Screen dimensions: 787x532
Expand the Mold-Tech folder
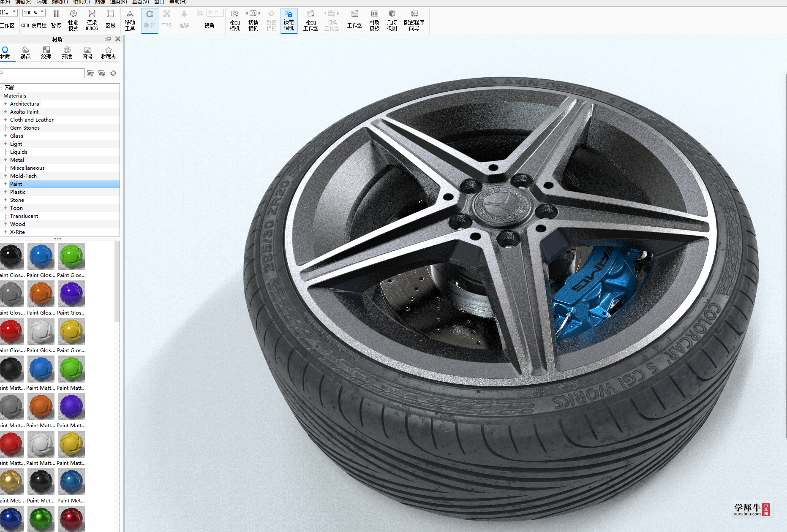(x=5, y=176)
